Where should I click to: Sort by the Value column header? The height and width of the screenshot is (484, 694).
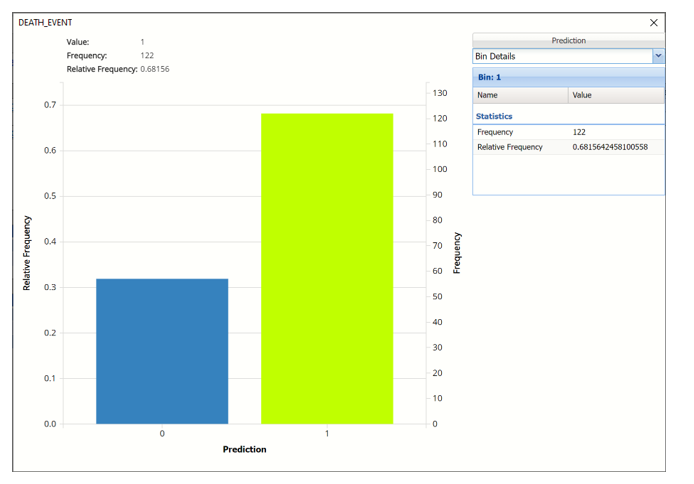point(615,95)
